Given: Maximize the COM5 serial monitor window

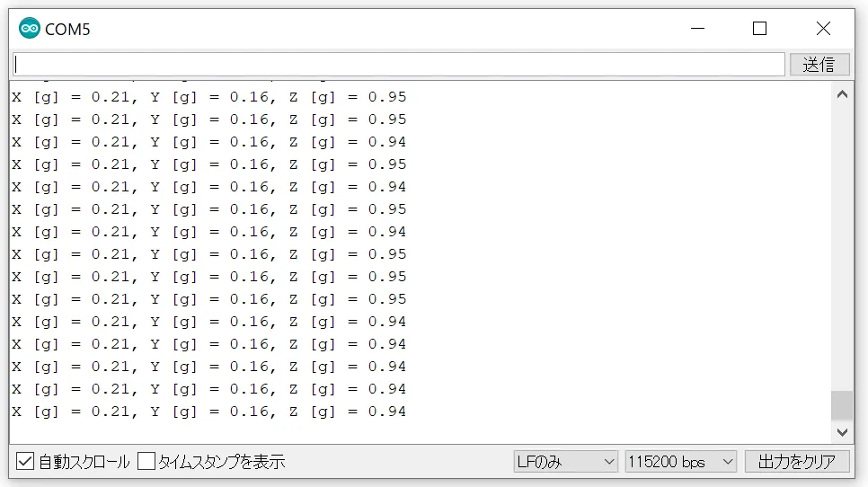Looking at the screenshot, I should click(759, 29).
